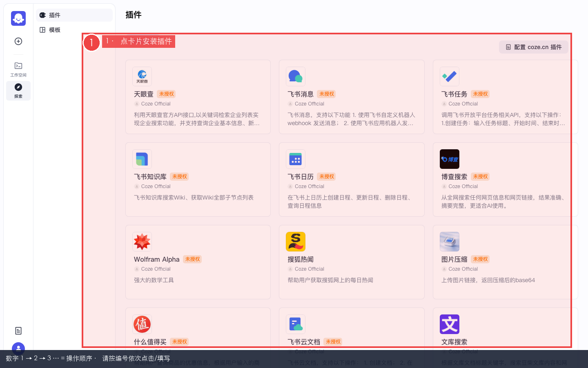This screenshot has width=588, height=368.
Task: Open the Wolfram Alpha plugin title
Action: 157,259
